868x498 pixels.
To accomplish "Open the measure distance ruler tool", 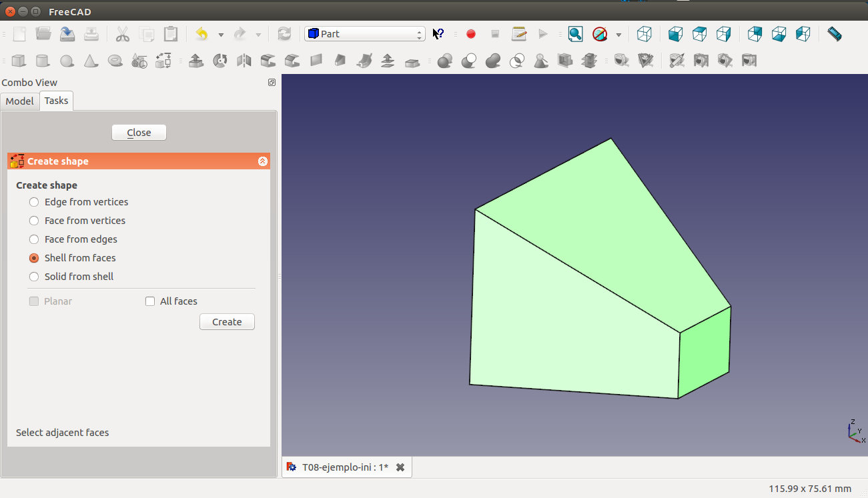I will (834, 34).
